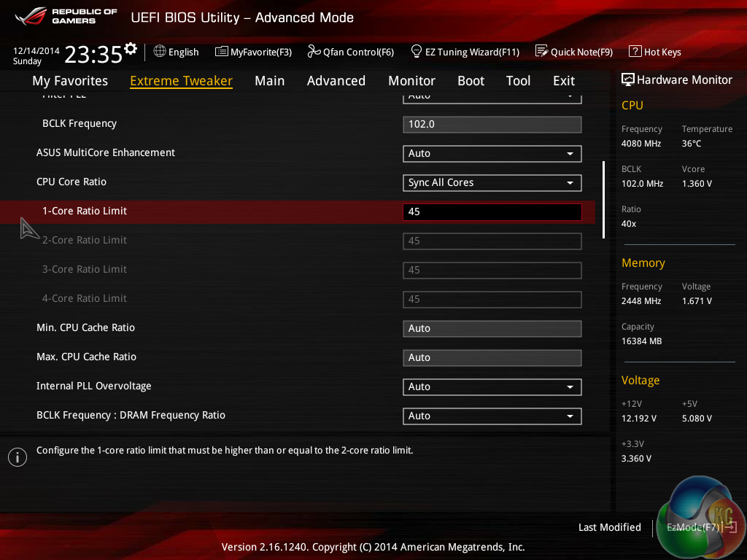Viewport: 747px width, 560px height.
Task: Click CPU frequency 4080 MHz reading
Action: click(x=640, y=144)
